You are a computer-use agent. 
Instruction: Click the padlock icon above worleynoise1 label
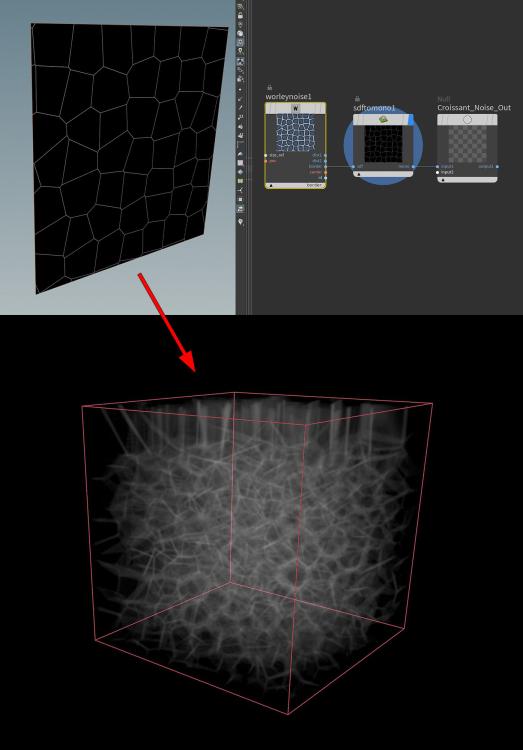tap(269, 88)
